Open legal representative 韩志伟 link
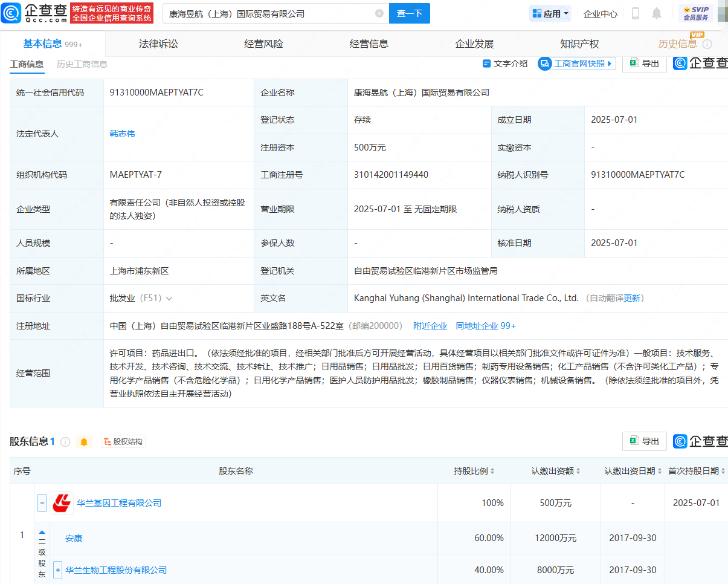 point(122,134)
